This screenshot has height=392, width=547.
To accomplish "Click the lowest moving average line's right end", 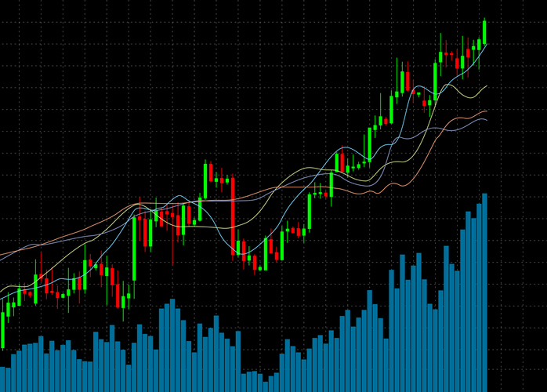I will click(486, 120).
